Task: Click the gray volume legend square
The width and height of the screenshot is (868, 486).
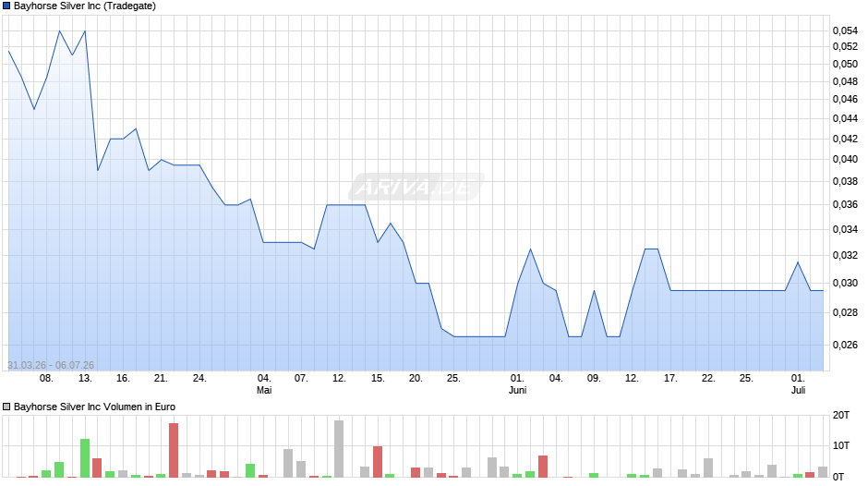Action: [6, 407]
